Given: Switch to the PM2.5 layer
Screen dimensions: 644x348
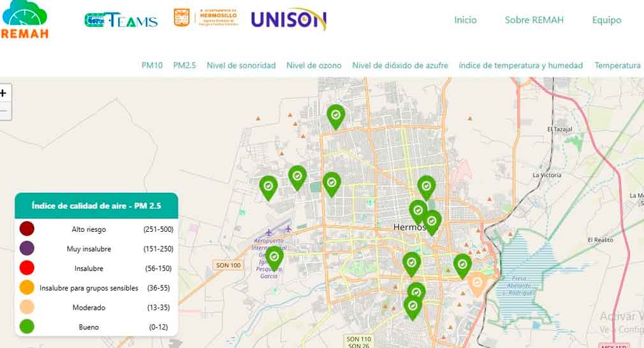Looking at the screenshot, I should 184,65.
